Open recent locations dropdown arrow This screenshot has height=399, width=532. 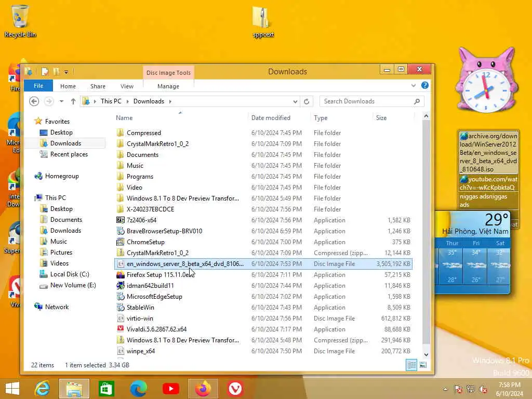click(x=61, y=101)
